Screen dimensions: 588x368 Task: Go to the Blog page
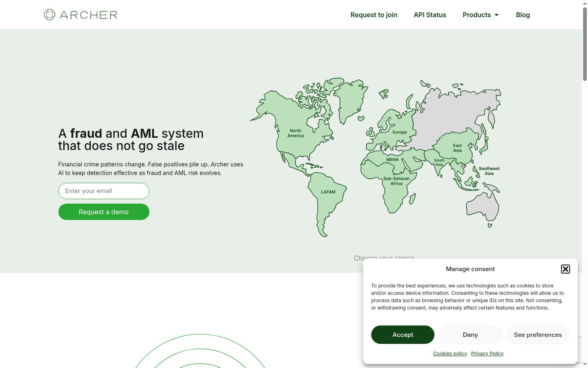pos(523,15)
